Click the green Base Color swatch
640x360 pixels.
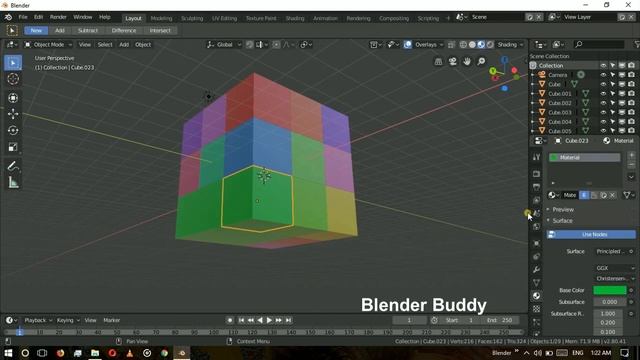coord(609,290)
